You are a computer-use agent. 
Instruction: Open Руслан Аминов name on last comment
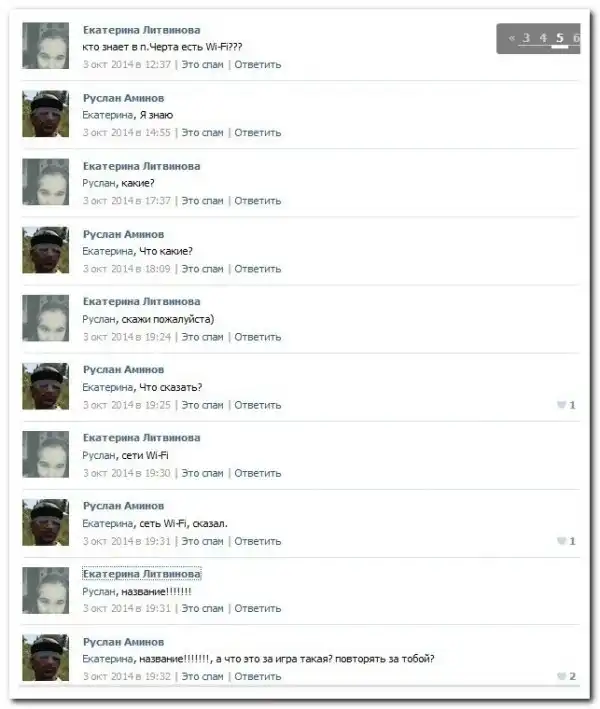pos(123,642)
